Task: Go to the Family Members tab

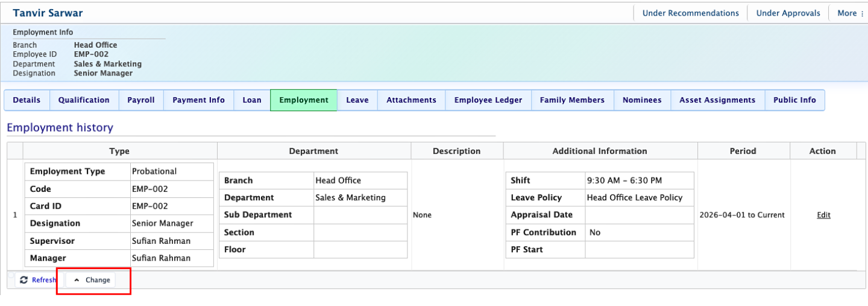Action: pos(572,100)
